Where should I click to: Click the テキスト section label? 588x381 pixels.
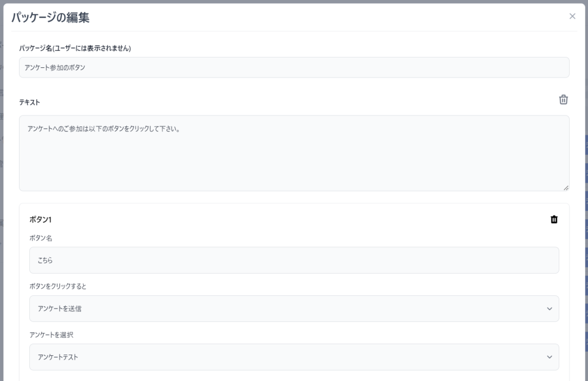click(x=30, y=102)
